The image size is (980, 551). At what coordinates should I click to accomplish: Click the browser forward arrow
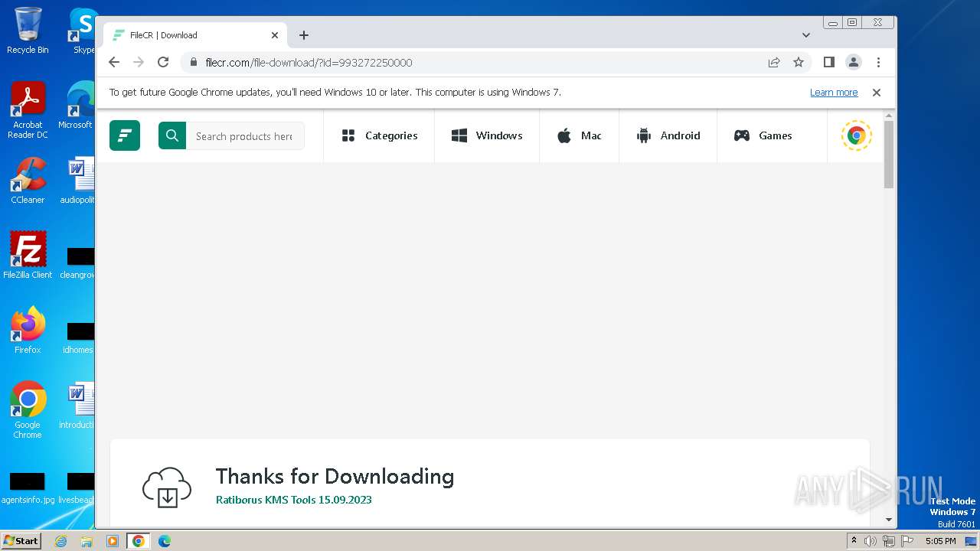[x=139, y=62]
